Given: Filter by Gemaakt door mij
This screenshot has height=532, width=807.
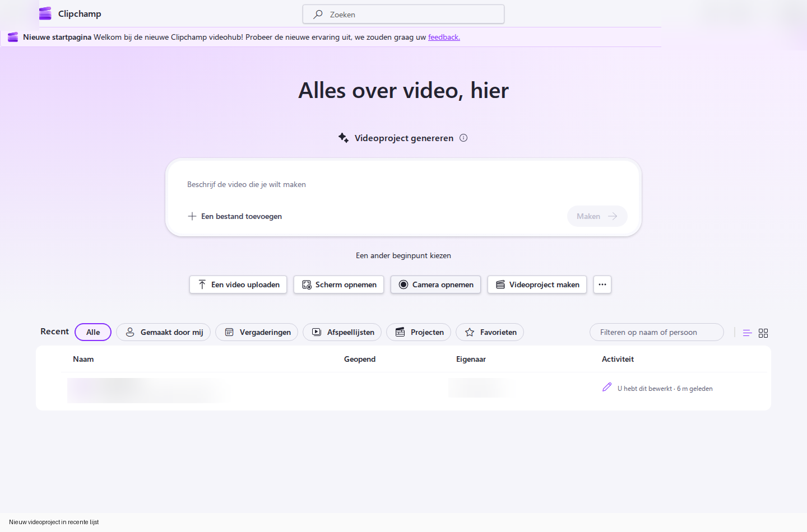Looking at the screenshot, I should pos(164,332).
